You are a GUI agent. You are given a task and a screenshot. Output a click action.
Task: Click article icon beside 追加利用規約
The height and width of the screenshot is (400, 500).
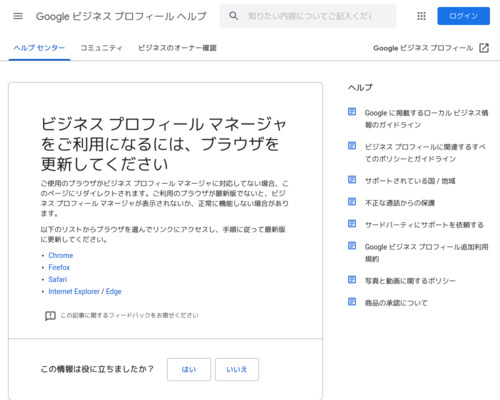(352, 246)
